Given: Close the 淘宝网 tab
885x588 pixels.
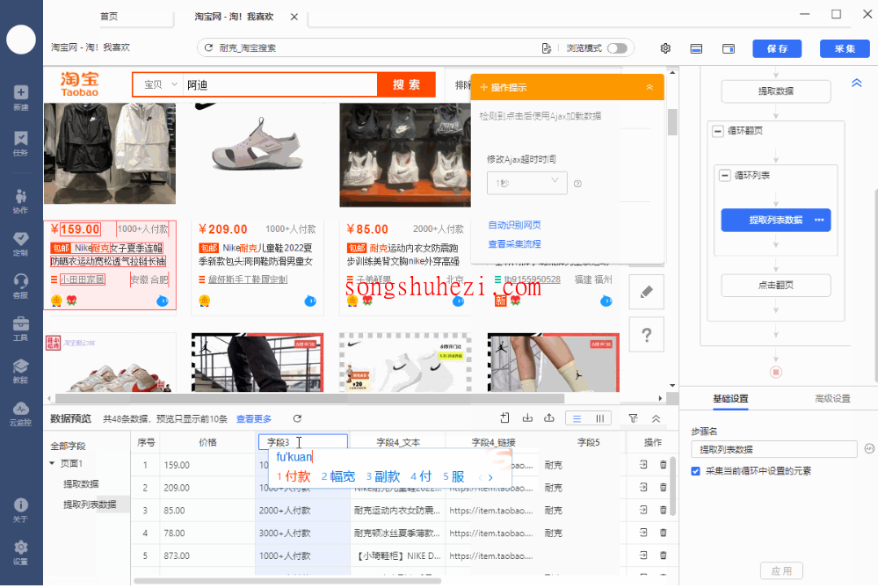Looking at the screenshot, I should pos(294,17).
